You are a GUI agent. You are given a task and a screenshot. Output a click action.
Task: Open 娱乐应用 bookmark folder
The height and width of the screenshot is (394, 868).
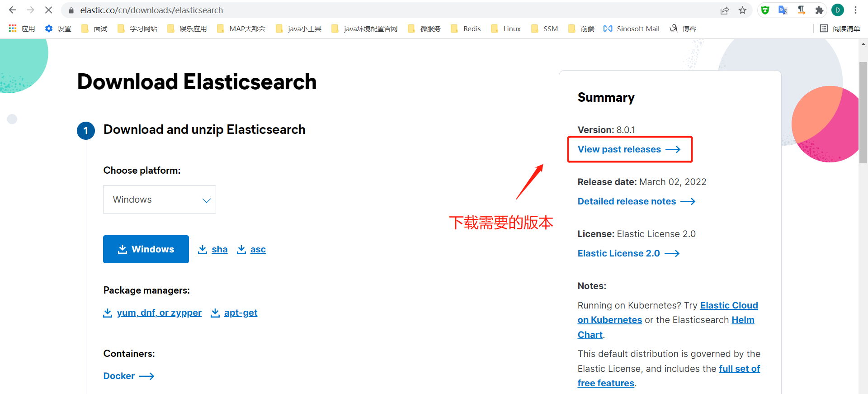[187, 28]
